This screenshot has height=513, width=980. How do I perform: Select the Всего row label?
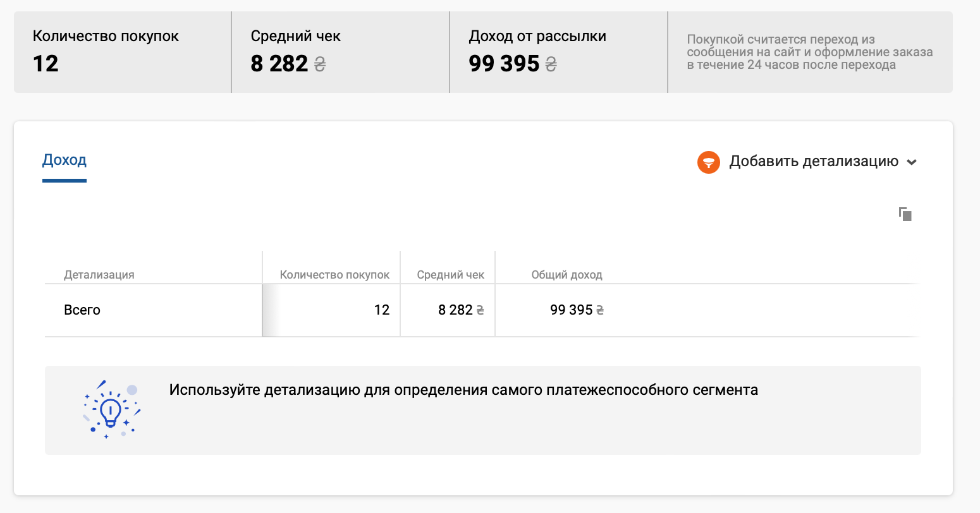[x=82, y=310]
